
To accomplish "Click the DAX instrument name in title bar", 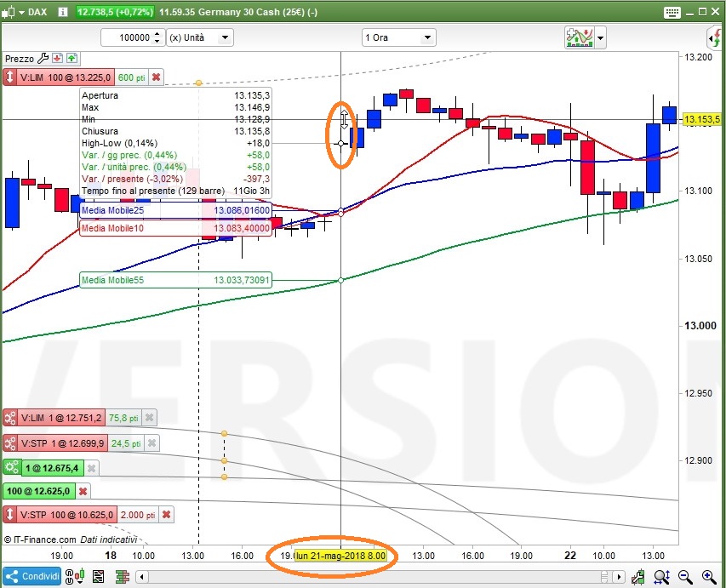I will click(x=37, y=12).
